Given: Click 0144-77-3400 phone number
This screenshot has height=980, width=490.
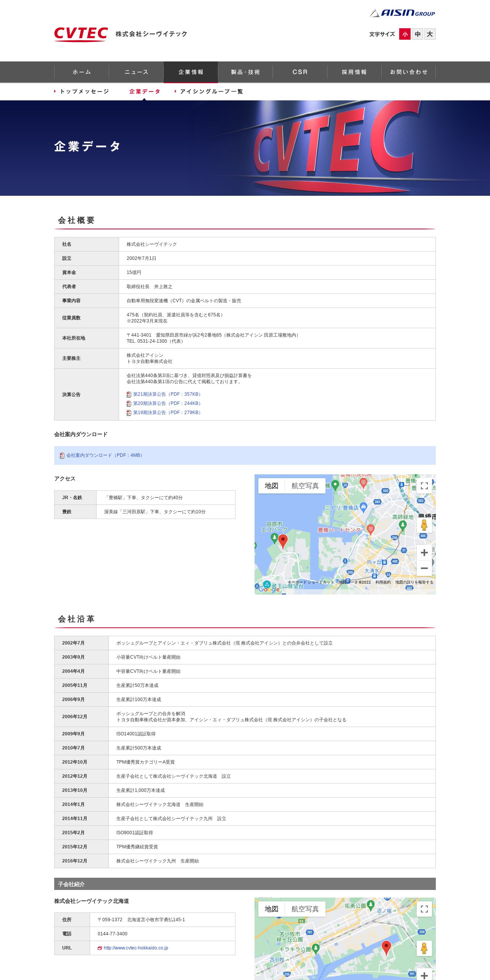Looking at the screenshot, I should click(112, 934).
